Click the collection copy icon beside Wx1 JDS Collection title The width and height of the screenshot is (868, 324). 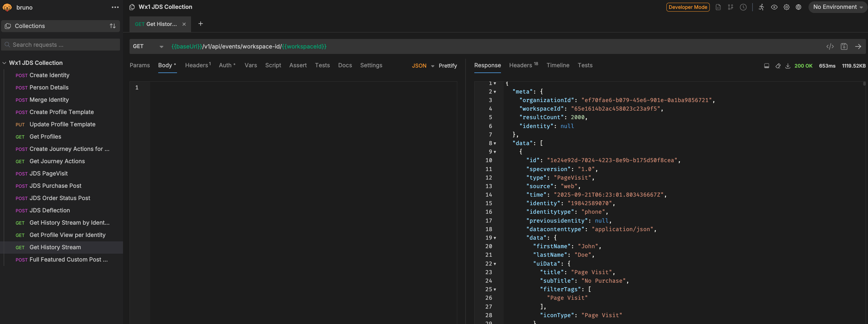coord(132,7)
